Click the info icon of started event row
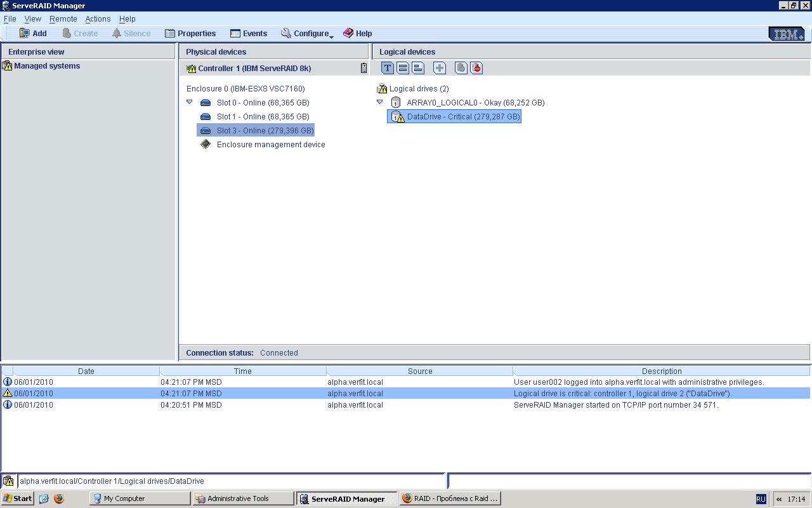The height and width of the screenshot is (508, 812). point(8,405)
